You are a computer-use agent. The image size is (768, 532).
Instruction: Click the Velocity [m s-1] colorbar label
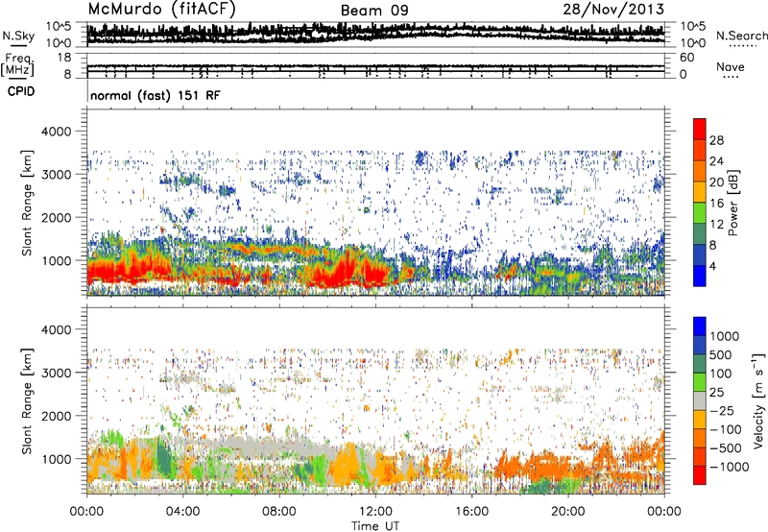758,400
